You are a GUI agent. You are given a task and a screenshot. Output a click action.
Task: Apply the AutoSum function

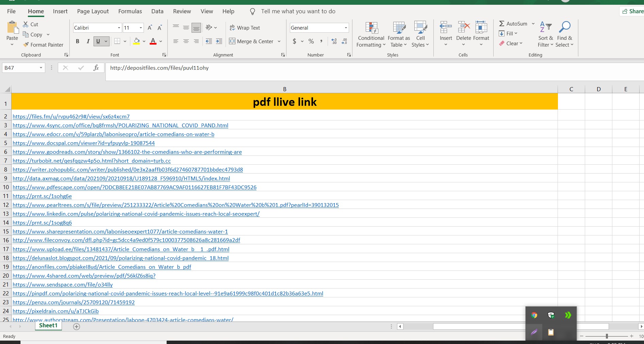tap(514, 23)
